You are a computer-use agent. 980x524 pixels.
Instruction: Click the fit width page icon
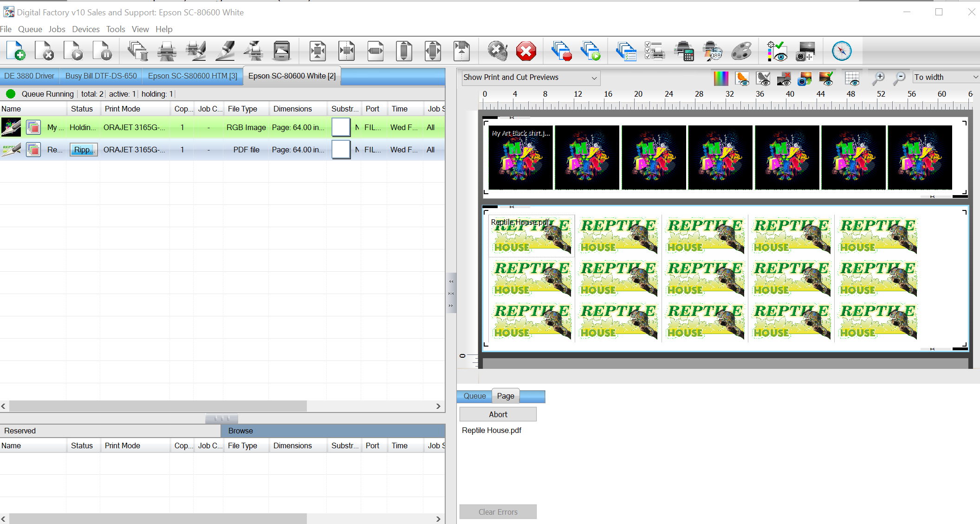tap(376, 51)
